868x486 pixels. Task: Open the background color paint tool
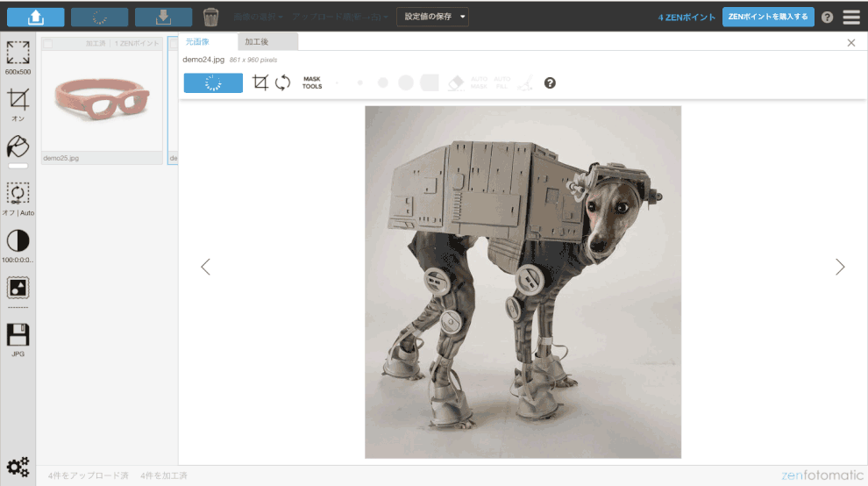point(18,147)
